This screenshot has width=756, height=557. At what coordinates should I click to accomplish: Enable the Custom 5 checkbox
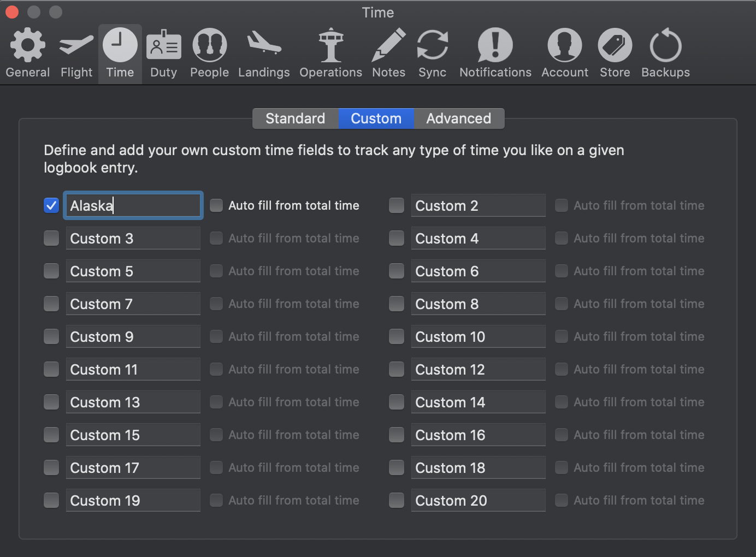click(51, 271)
